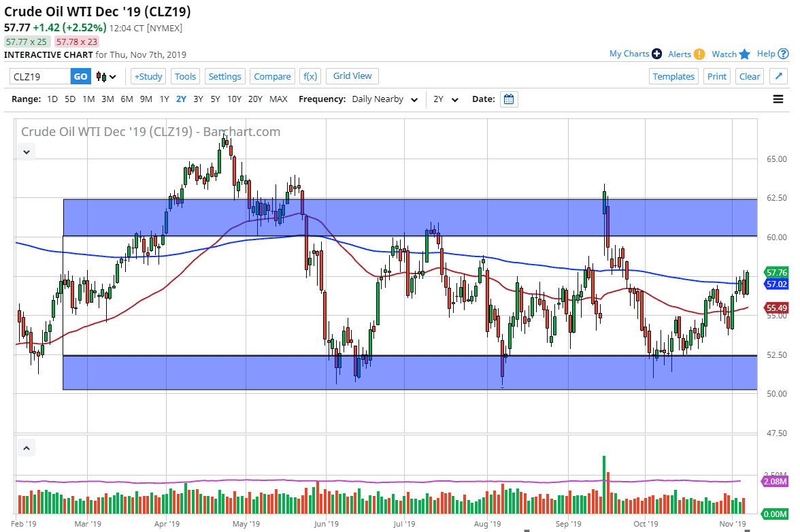Click the My Charts plus icon

656,54
